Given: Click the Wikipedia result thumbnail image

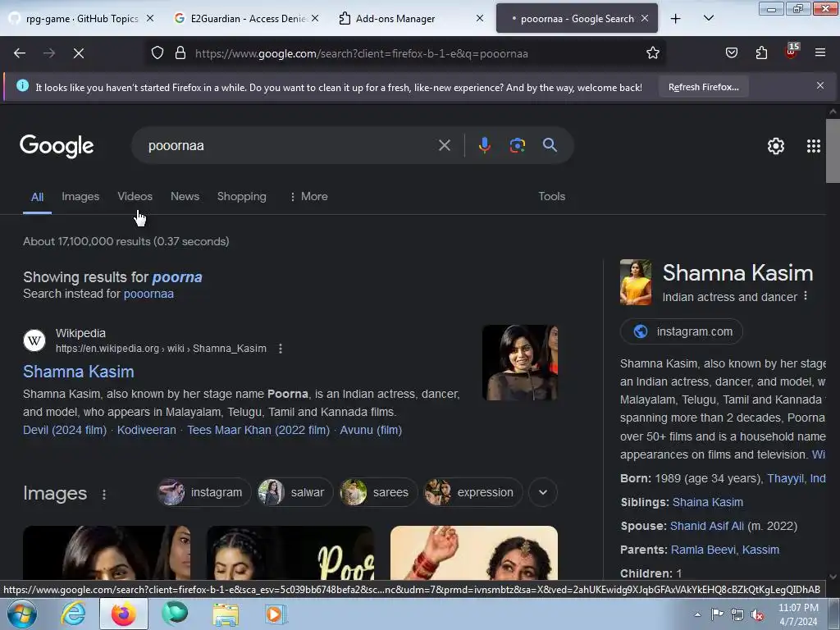Looking at the screenshot, I should pos(519,363).
